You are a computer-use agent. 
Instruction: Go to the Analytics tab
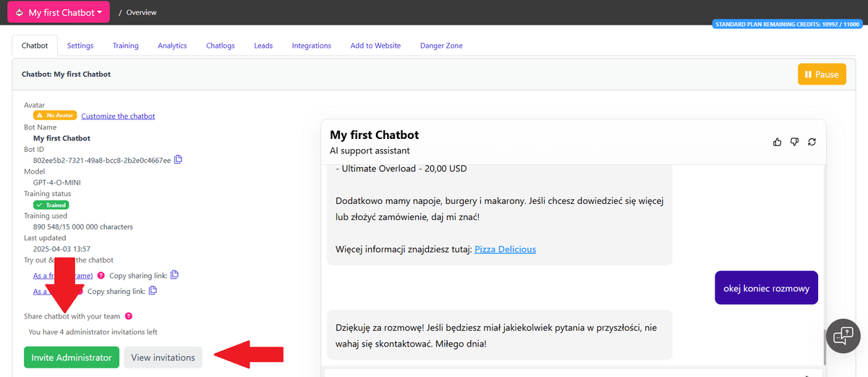172,46
